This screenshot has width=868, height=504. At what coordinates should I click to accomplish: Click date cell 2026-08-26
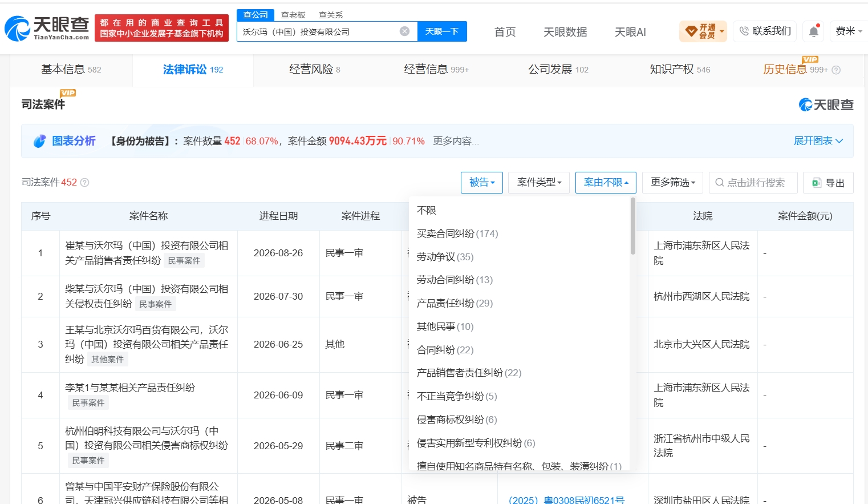coord(278,253)
